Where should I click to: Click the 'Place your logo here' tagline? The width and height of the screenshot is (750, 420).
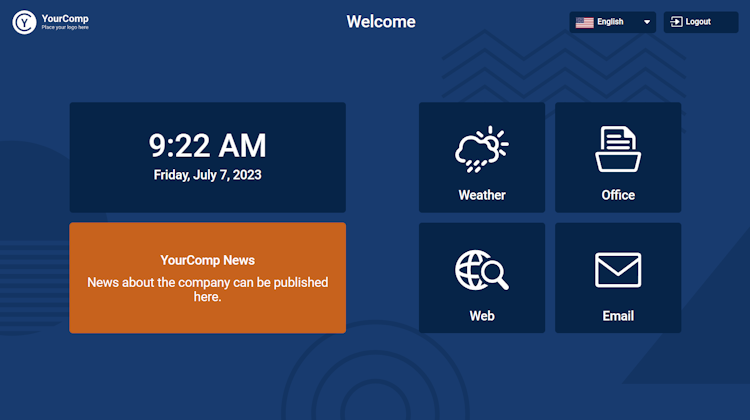point(65,28)
